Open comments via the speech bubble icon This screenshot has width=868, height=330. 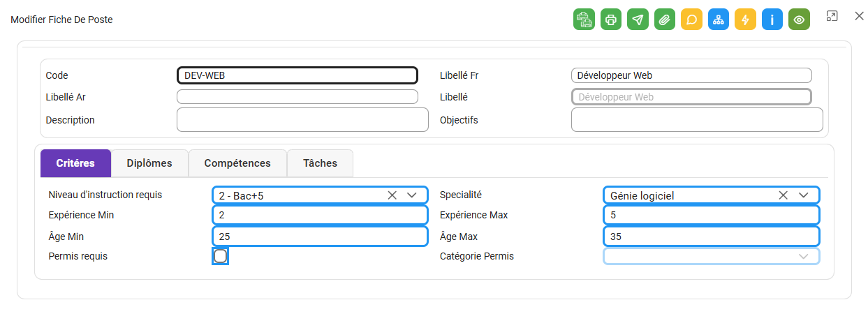click(x=691, y=20)
